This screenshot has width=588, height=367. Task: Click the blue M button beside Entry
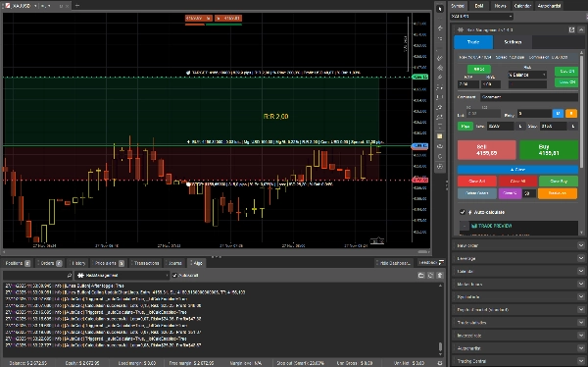pos(558,114)
